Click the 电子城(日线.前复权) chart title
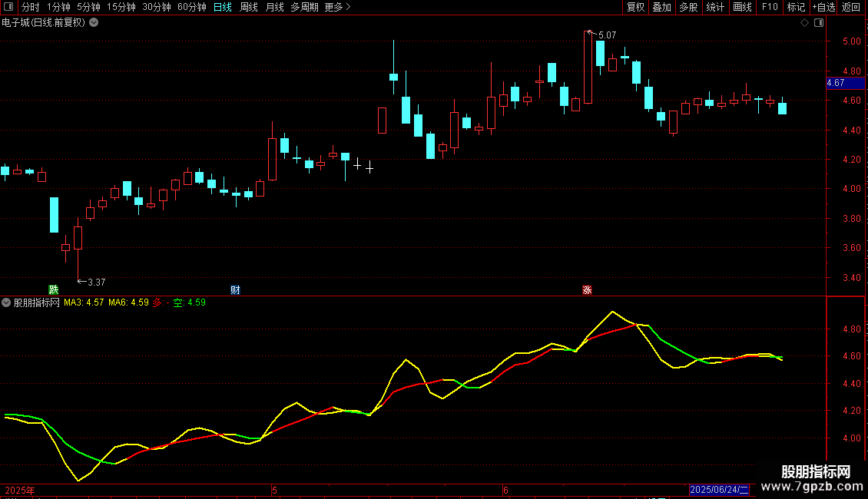 point(44,23)
